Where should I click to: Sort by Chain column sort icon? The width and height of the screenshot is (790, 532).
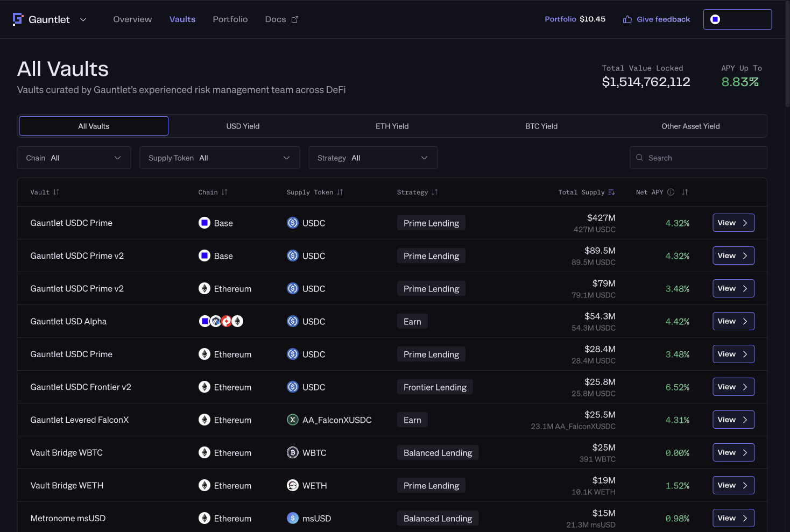[224, 192]
